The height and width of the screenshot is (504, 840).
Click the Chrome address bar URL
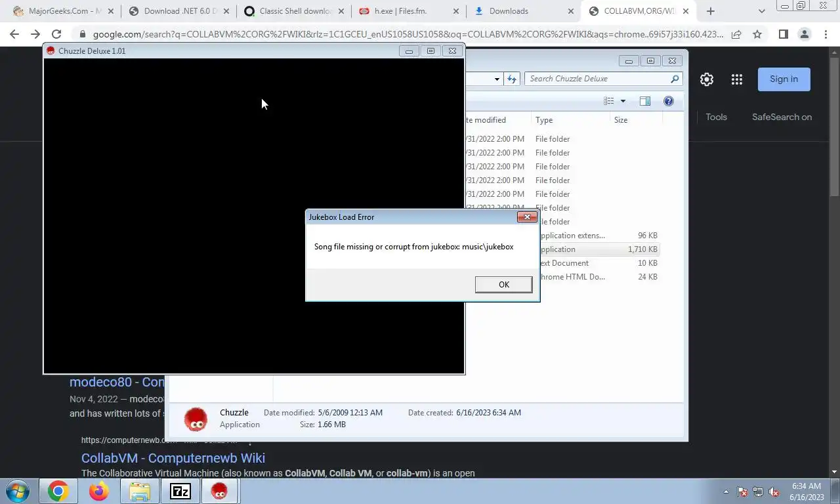pos(408,35)
